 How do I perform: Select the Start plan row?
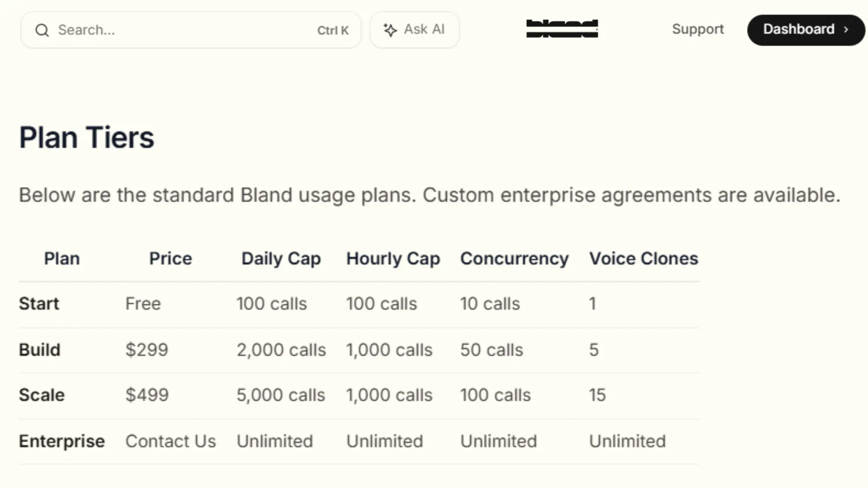point(39,304)
